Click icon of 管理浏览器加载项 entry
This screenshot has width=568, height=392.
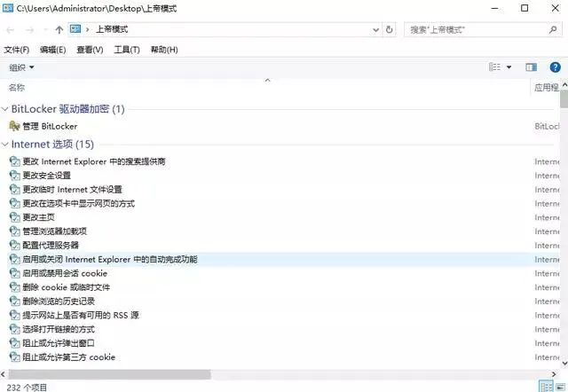point(14,231)
